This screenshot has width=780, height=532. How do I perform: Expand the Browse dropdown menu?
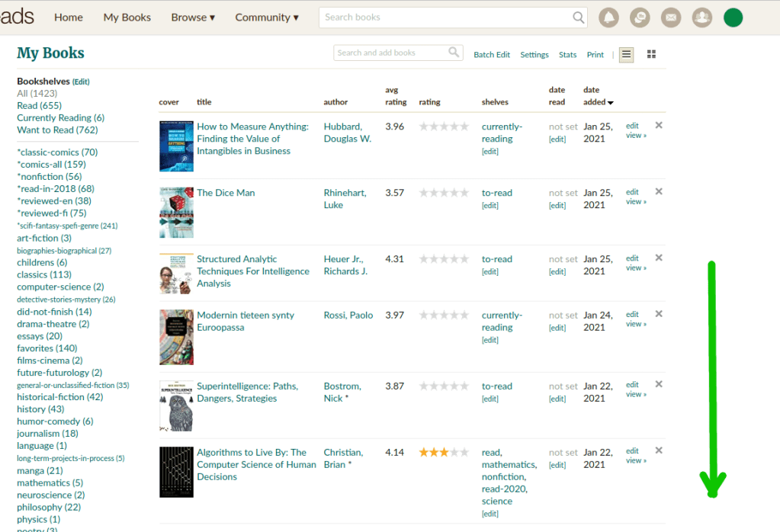pos(193,18)
